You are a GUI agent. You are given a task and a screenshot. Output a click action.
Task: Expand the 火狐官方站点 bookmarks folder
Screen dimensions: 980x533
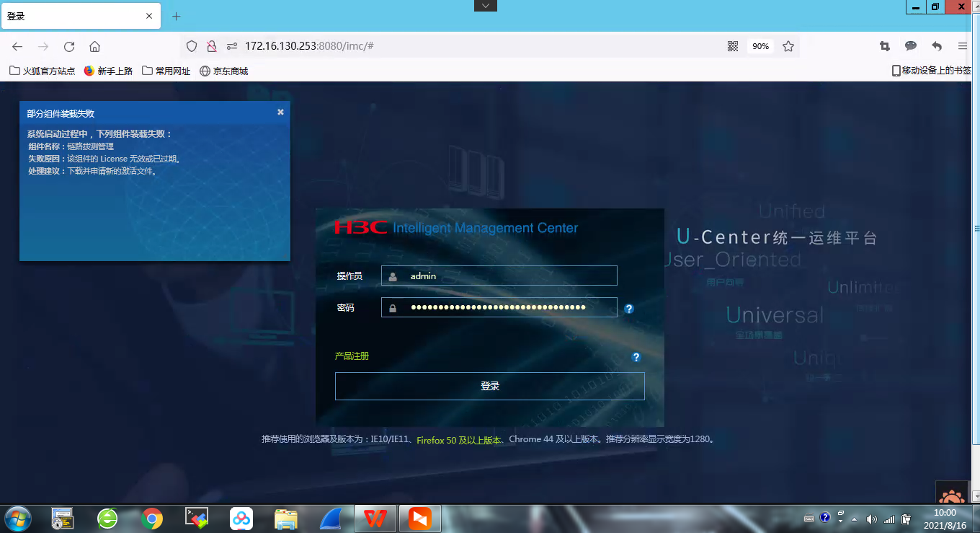42,71
